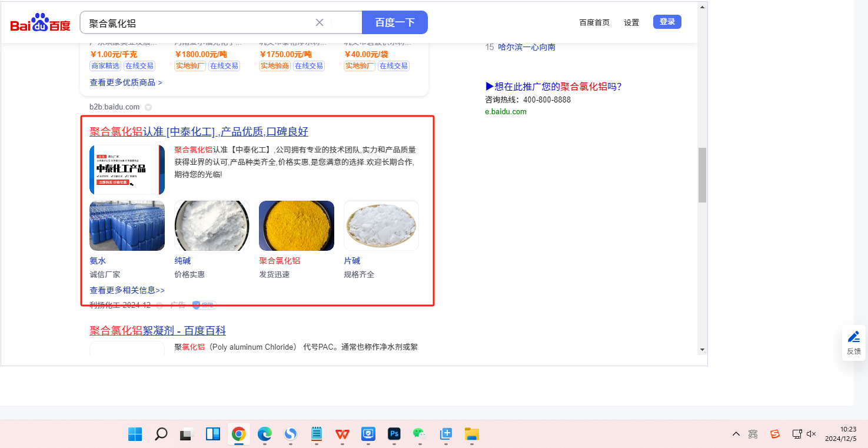Click the muted volume tray icon

pos(812,434)
